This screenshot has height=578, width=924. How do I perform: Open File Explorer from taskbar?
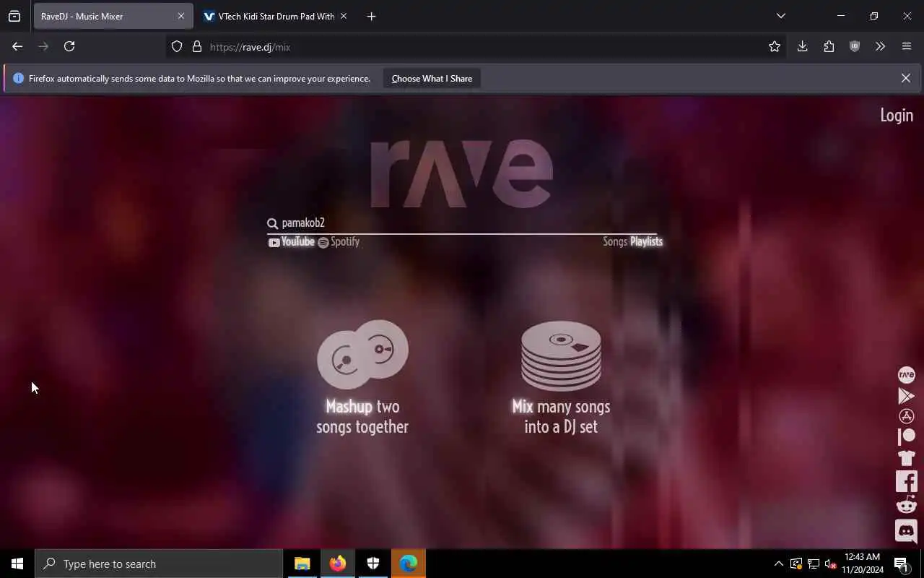(302, 564)
